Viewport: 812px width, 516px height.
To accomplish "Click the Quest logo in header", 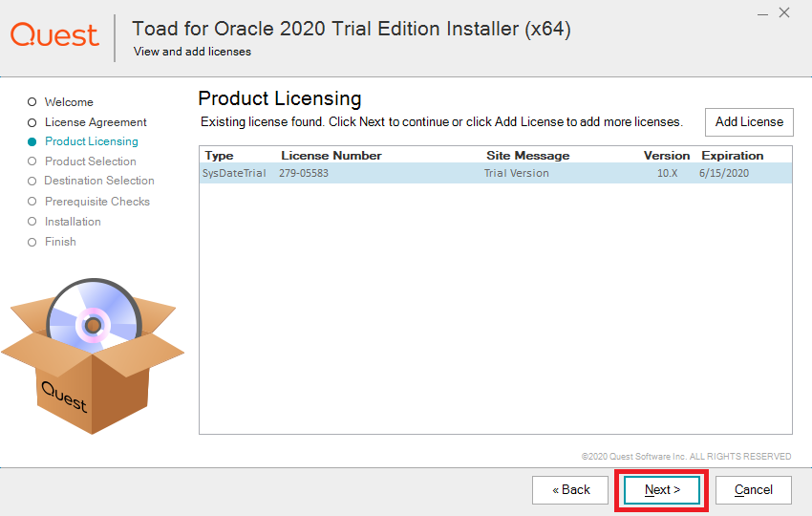I will click(x=54, y=34).
